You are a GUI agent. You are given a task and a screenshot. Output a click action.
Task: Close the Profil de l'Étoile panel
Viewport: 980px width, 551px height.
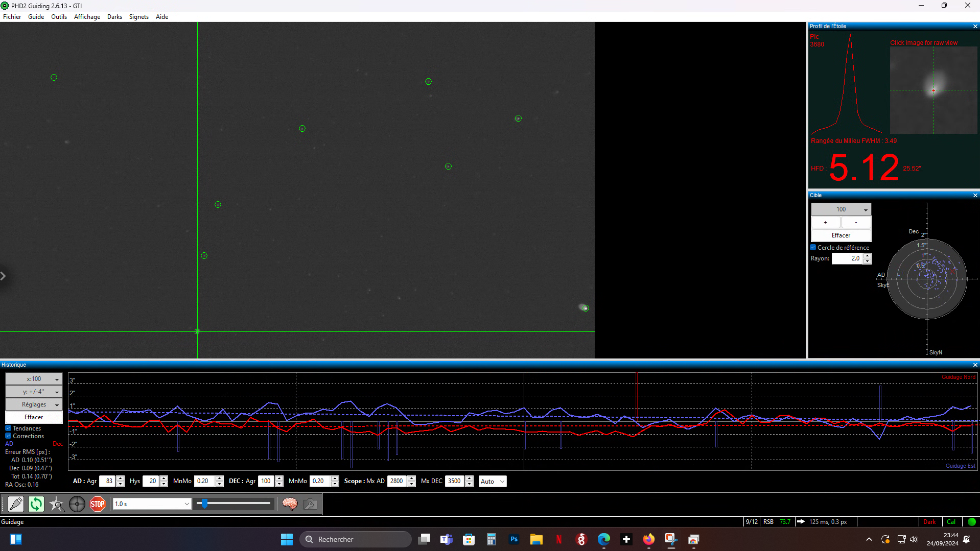(975, 27)
